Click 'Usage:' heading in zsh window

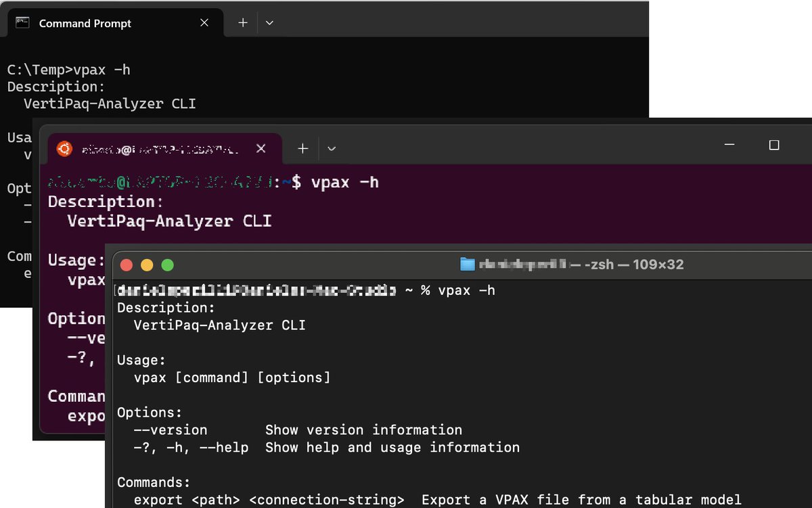pyautogui.click(x=141, y=361)
